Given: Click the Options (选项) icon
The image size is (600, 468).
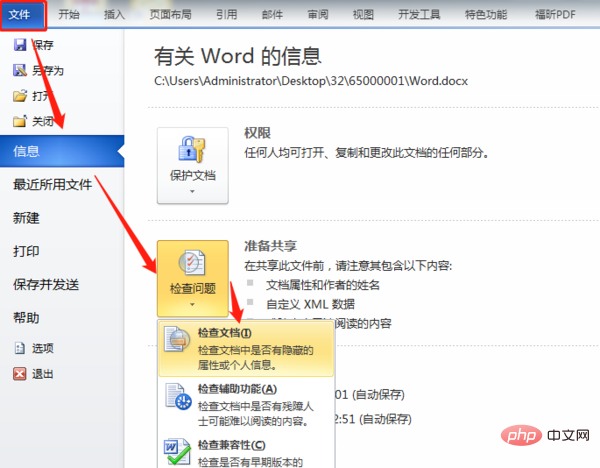Looking at the screenshot, I should tap(18, 348).
